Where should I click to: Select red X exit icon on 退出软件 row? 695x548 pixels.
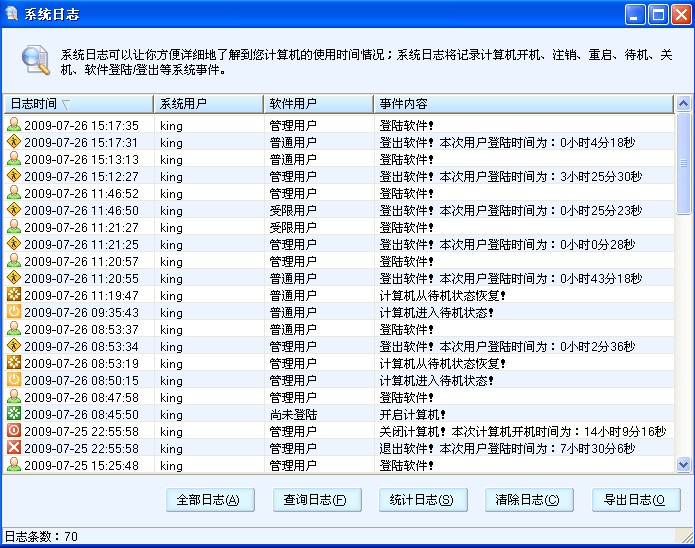point(14,448)
